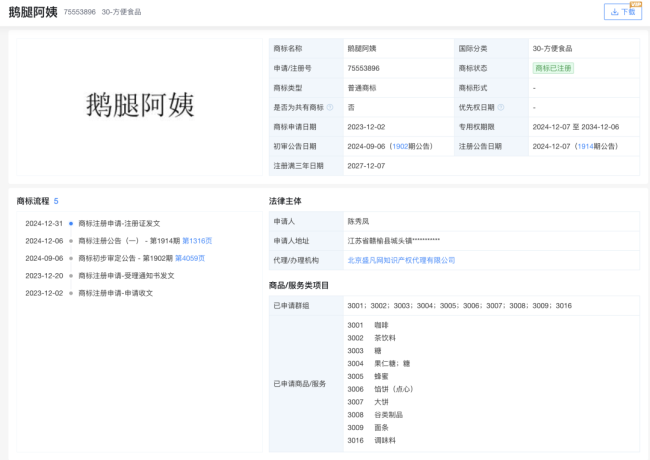Click the 专用权期限 value 2024-12-07 至 2034-12-06
The height and width of the screenshot is (460, 650).
pos(576,127)
